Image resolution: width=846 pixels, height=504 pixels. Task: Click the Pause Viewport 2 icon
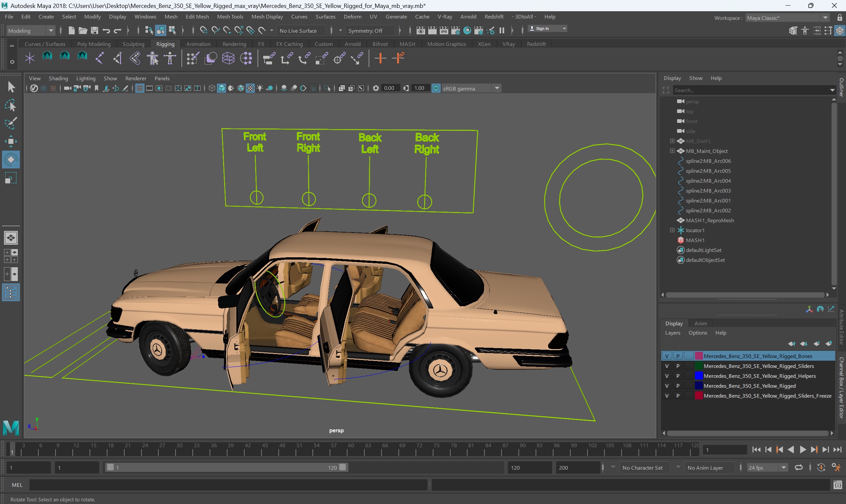point(502,31)
